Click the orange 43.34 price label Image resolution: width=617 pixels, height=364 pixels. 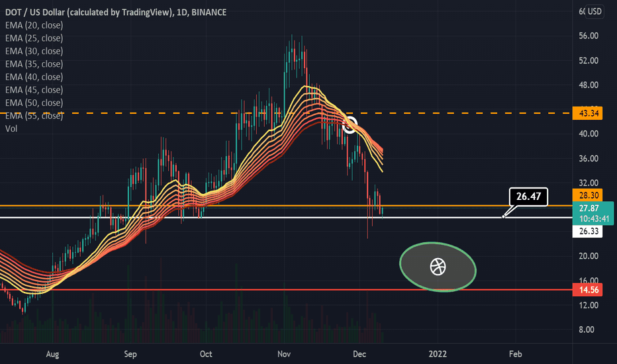(589, 113)
